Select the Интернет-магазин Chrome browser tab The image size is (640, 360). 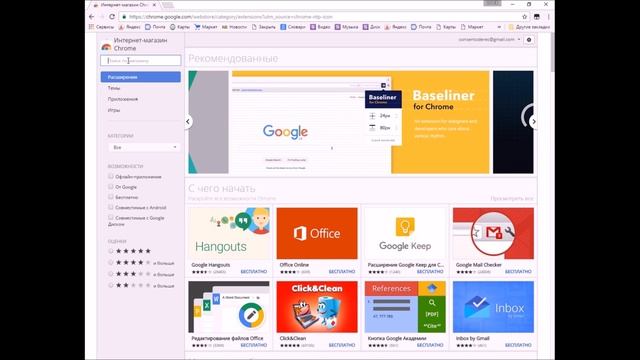click(124, 5)
